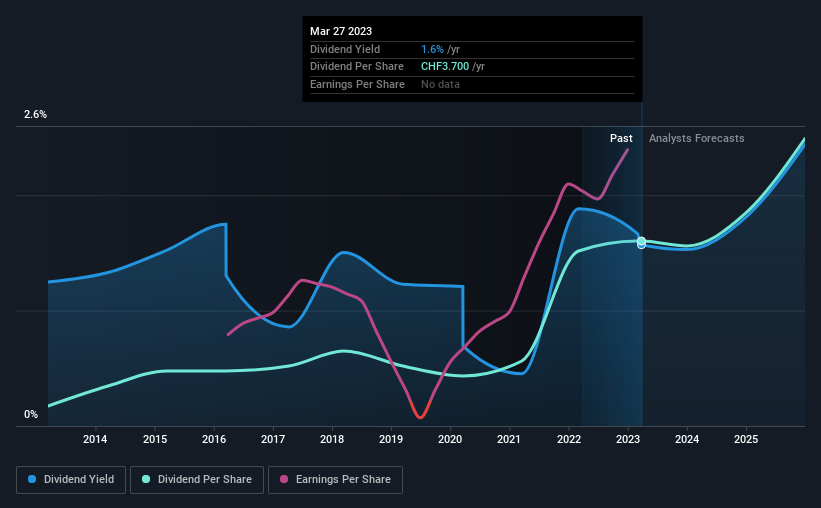Click the Dividend Per Share row label in tooltip
This screenshot has height=508, width=821.
click(357, 67)
